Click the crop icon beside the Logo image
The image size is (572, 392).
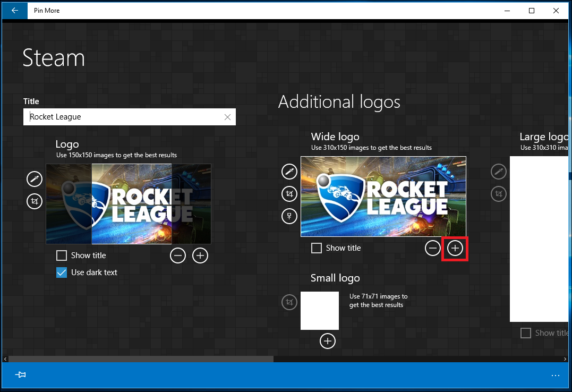(x=35, y=201)
